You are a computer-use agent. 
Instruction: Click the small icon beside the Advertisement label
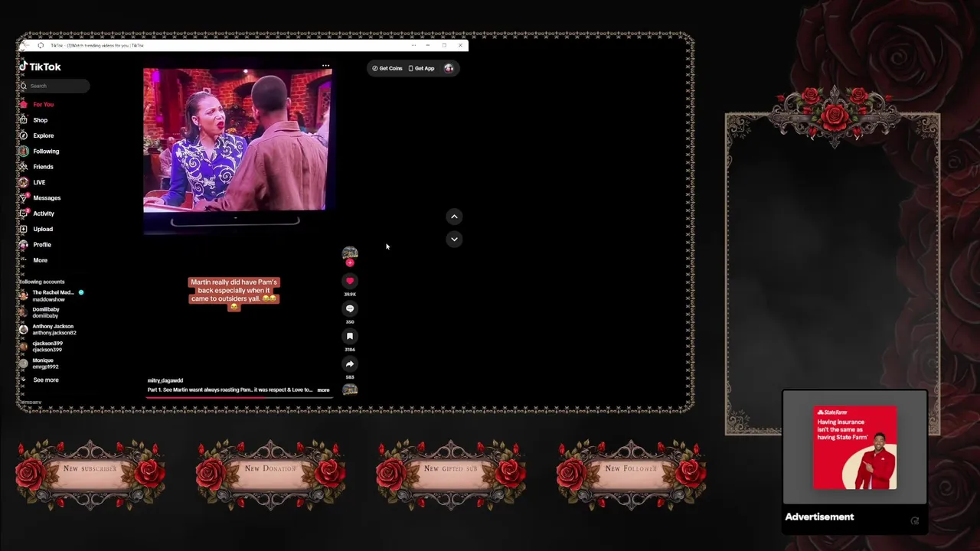point(915,520)
